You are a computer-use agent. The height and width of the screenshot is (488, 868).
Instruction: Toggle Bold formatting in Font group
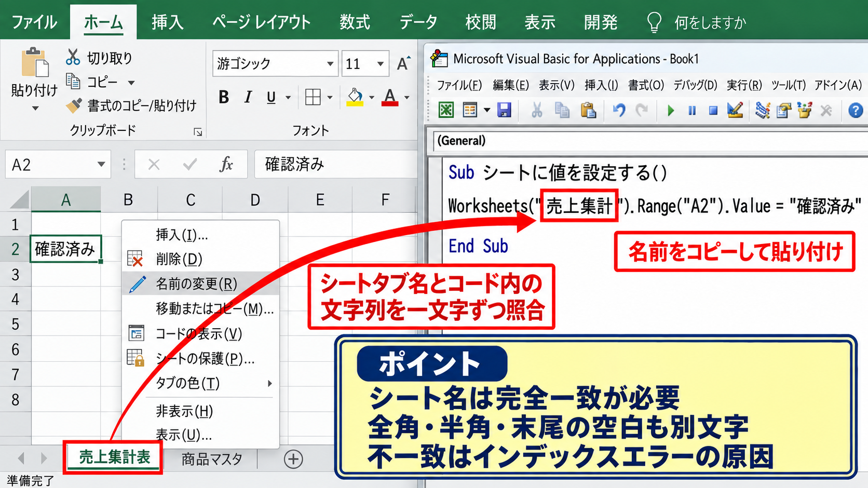224,97
